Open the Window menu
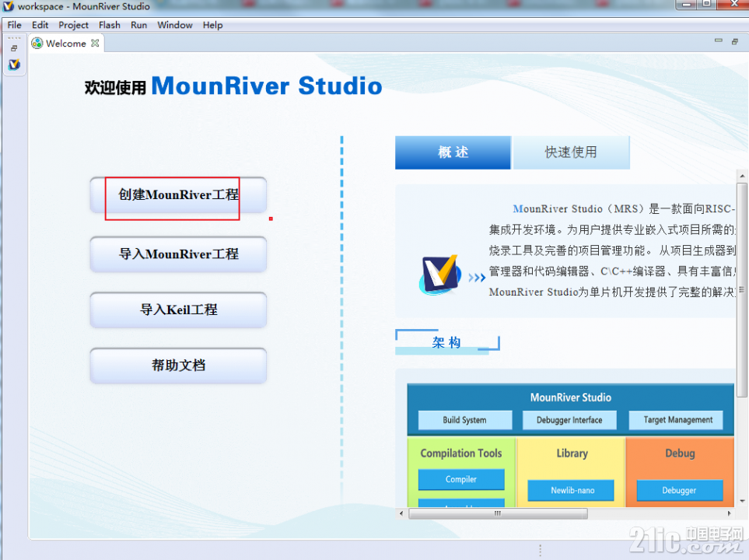The height and width of the screenshot is (560, 749). click(175, 25)
